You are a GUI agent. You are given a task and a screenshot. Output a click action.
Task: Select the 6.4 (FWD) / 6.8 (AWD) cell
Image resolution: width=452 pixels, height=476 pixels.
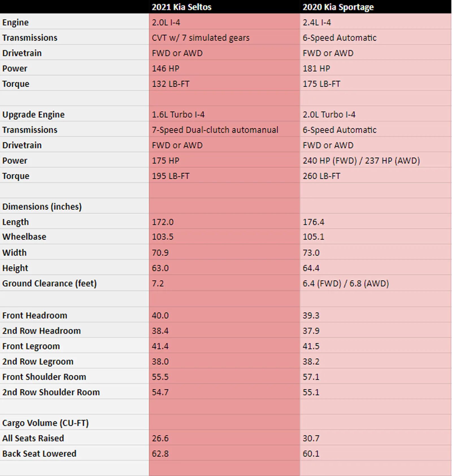[x=375, y=283]
